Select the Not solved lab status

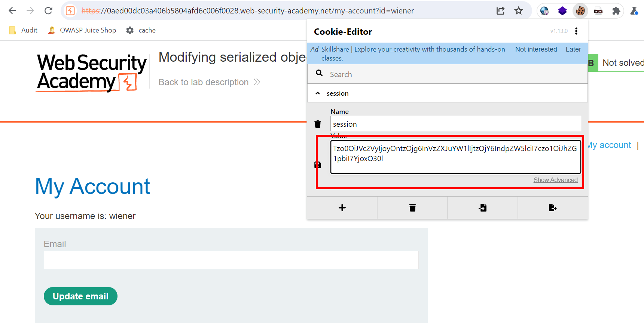tap(623, 63)
